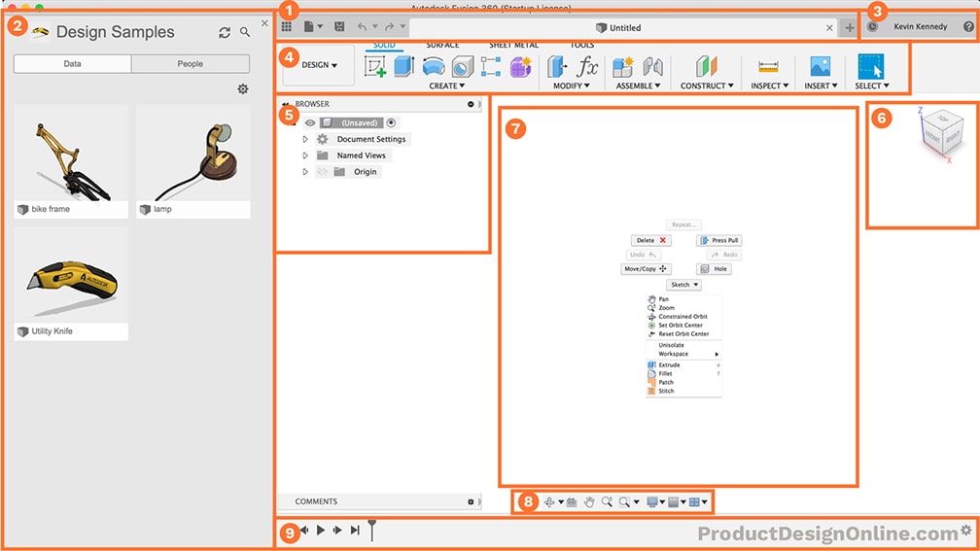
Task: Open the Help question mark icon
Action: pyautogui.click(x=968, y=26)
